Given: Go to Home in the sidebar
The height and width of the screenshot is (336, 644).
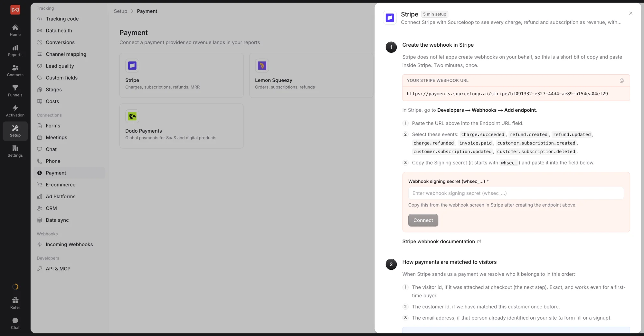Looking at the screenshot, I should pos(15,31).
